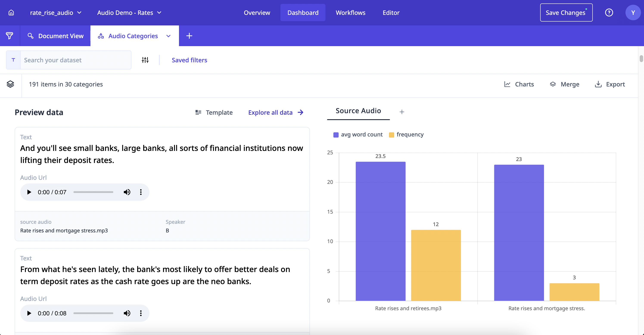
Task: Click the home icon in top bar
Action: [11, 13]
